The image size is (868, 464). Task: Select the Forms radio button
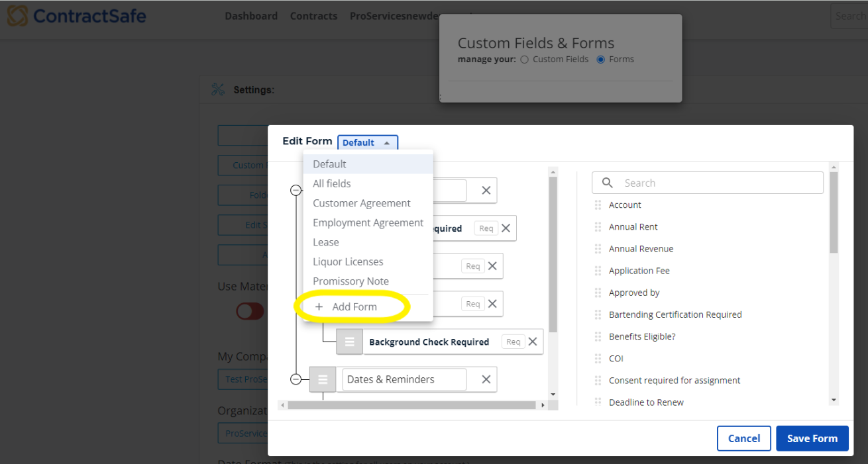(601, 60)
